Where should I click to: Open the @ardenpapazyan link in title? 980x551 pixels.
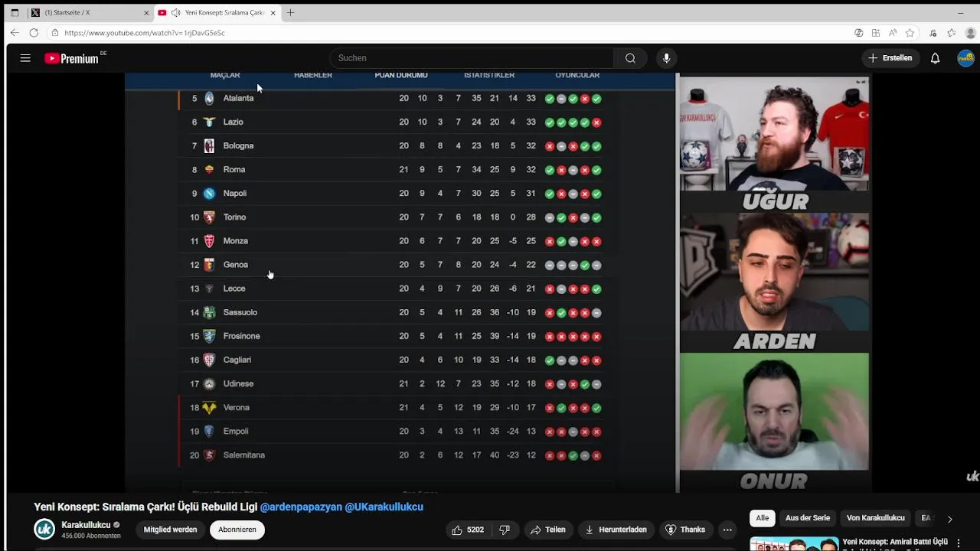tap(301, 507)
